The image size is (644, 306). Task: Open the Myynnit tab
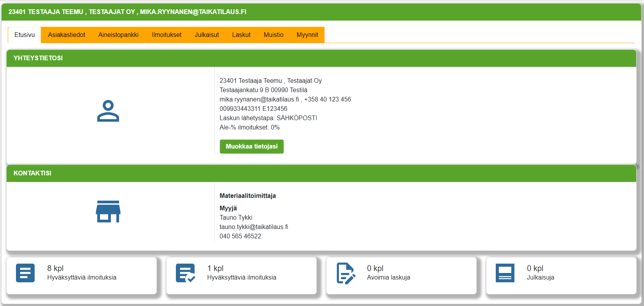(x=307, y=35)
